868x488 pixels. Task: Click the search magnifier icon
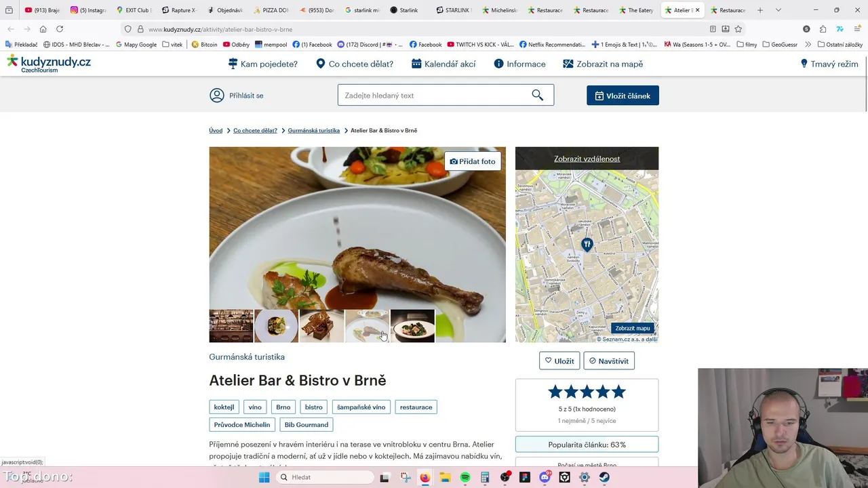click(537, 96)
